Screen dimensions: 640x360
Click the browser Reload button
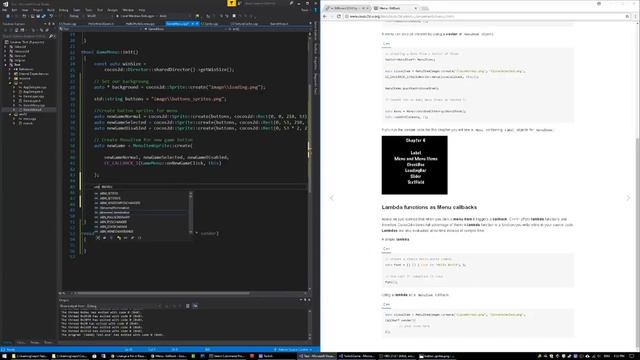pyautogui.click(x=339, y=16)
